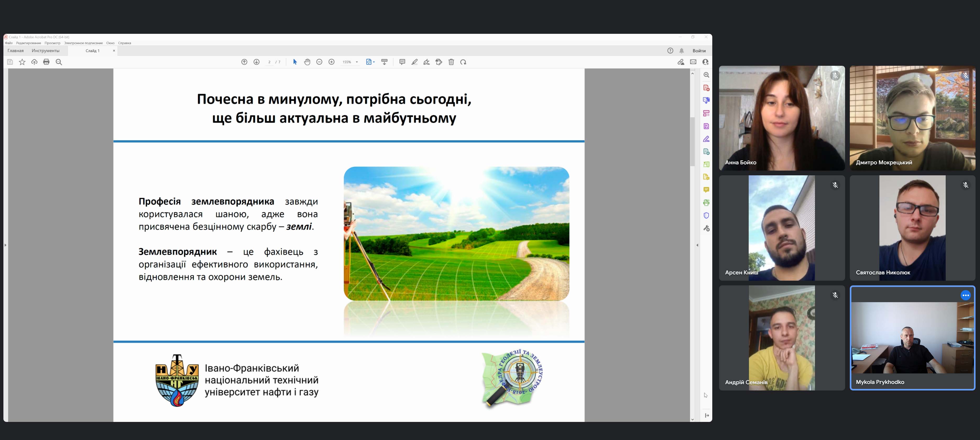Viewport: 980px width, 440px height.
Task: Toggle Арсен Книш muted microphone icon
Action: point(835,185)
